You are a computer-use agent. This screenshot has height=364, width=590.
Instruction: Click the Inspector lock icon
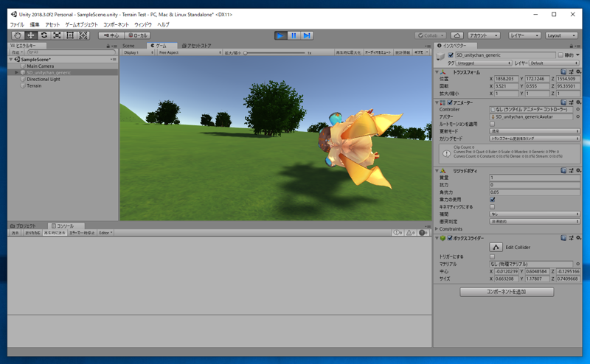(571, 46)
